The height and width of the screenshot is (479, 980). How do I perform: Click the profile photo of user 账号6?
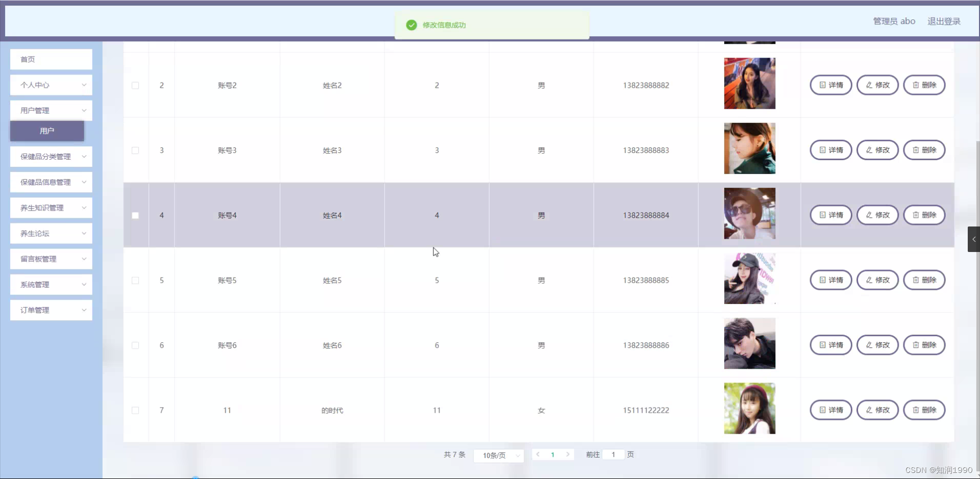pos(749,343)
